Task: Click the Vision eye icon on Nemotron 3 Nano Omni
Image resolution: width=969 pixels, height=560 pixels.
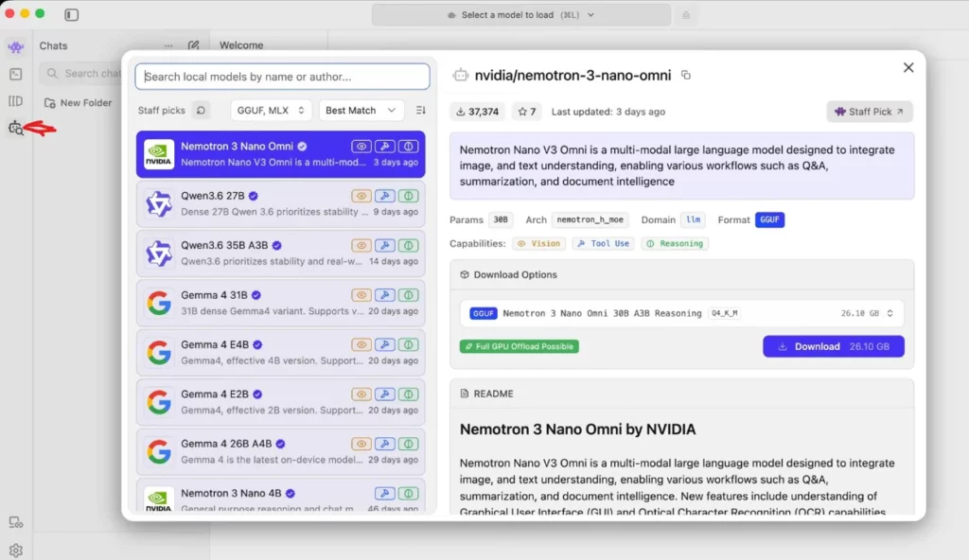Action: tap(361, 147)
